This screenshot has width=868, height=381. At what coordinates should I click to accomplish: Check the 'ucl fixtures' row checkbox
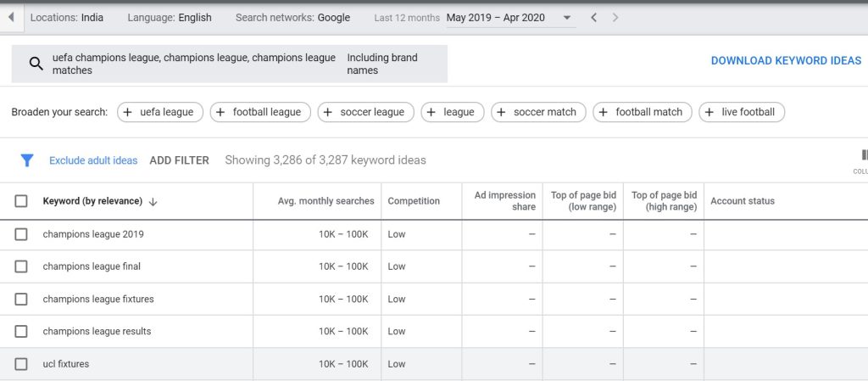pos(21,364)
